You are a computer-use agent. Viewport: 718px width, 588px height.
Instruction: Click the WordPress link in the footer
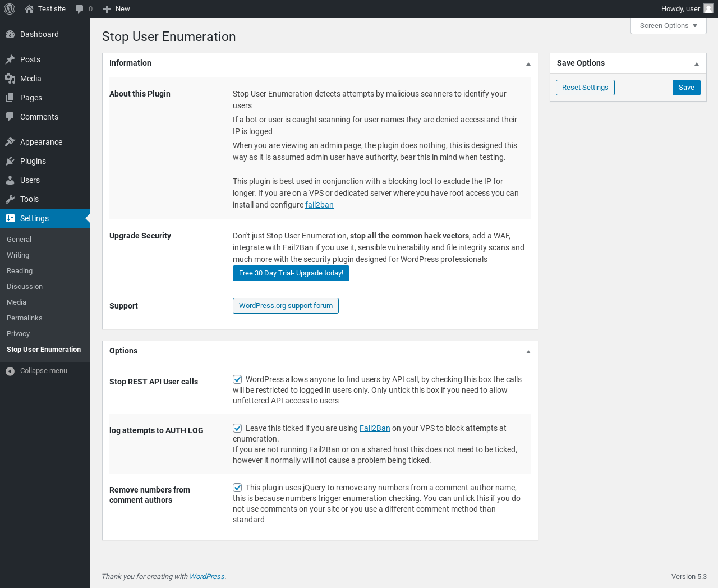click(207, 577)
